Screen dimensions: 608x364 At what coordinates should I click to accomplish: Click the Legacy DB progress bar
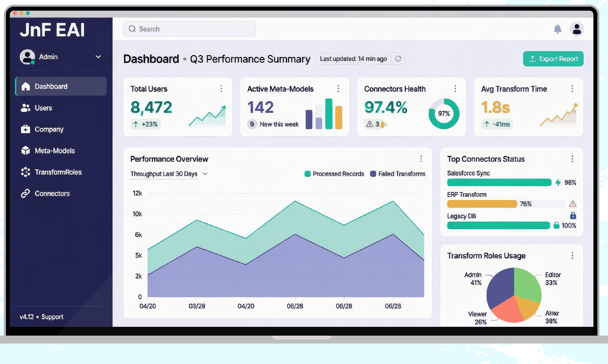click(x=499, y=225)
